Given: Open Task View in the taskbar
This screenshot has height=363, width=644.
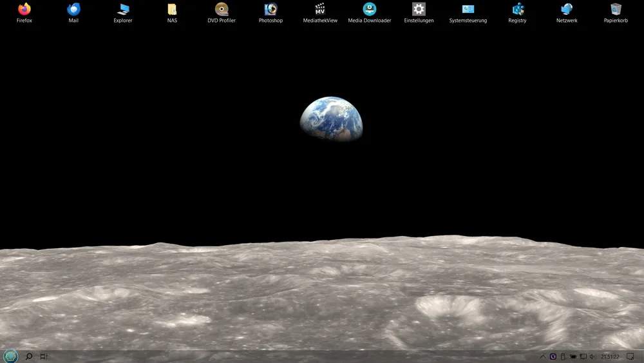Looking at the screenshot, I should (x=44, y=357).
